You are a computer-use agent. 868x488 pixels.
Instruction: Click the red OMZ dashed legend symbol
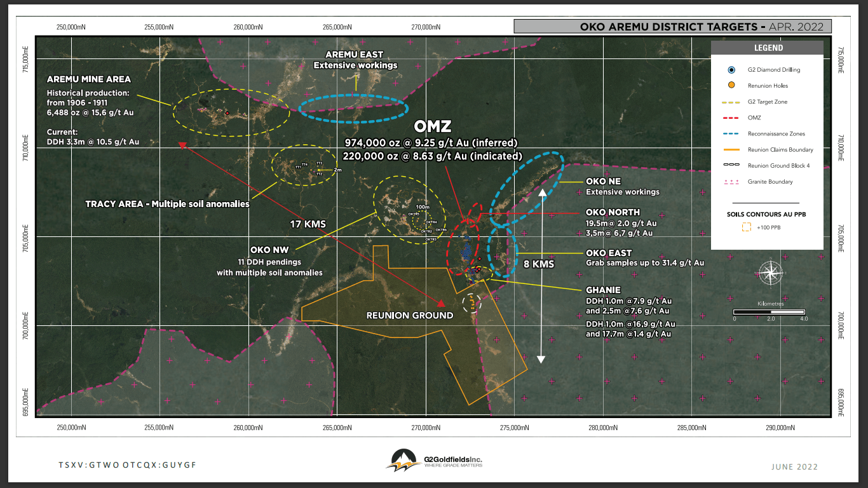click(x=731, y=118)
